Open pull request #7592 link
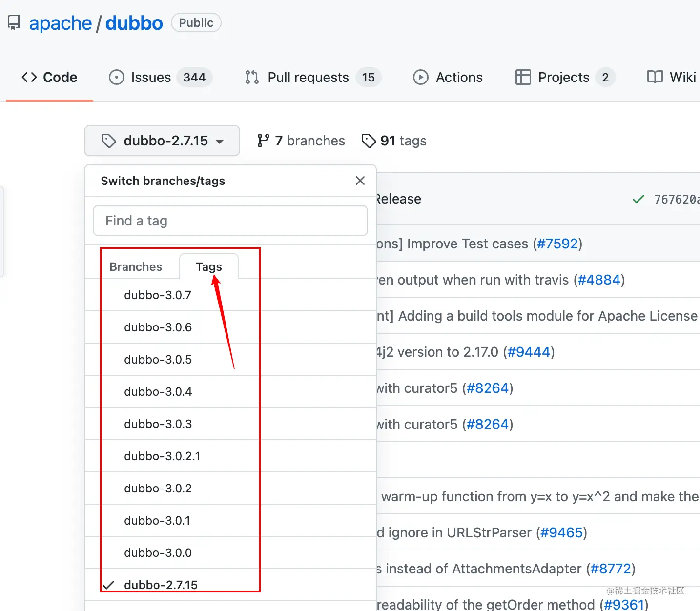Viewport: 700px width, 611px height. pos(557,244)
